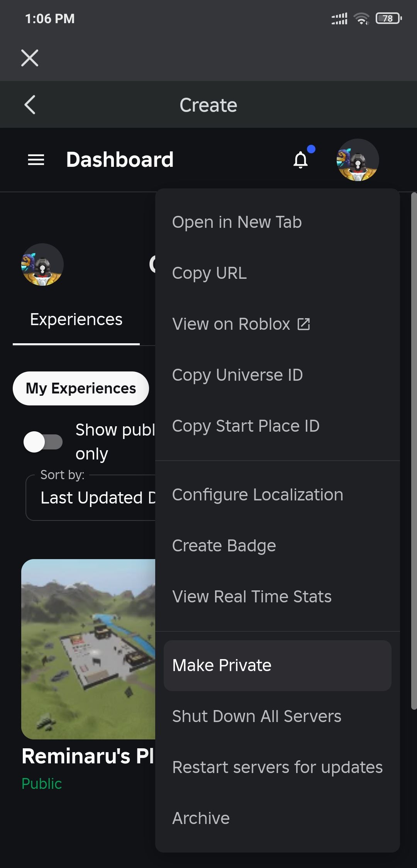
Task: Tap the Dashboard heading
Action: click(x=120, y=159)
